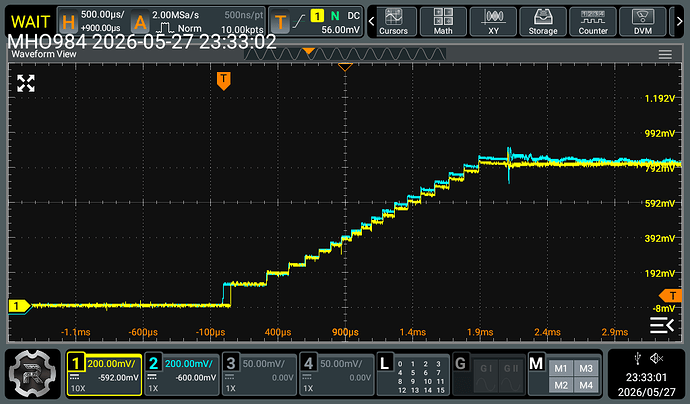
Task: Open the Cursors measurement tool
Action: (x=393, y=22)
